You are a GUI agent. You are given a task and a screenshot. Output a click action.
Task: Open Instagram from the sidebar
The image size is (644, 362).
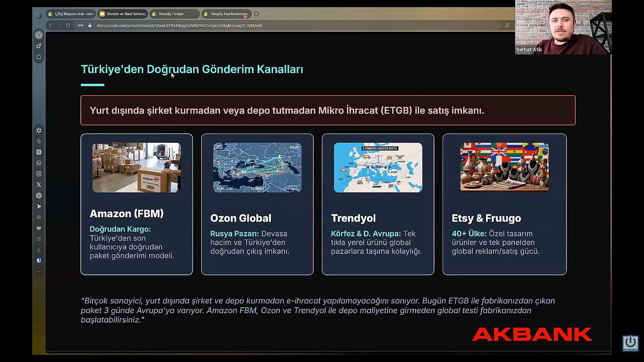tap(39, 174)
